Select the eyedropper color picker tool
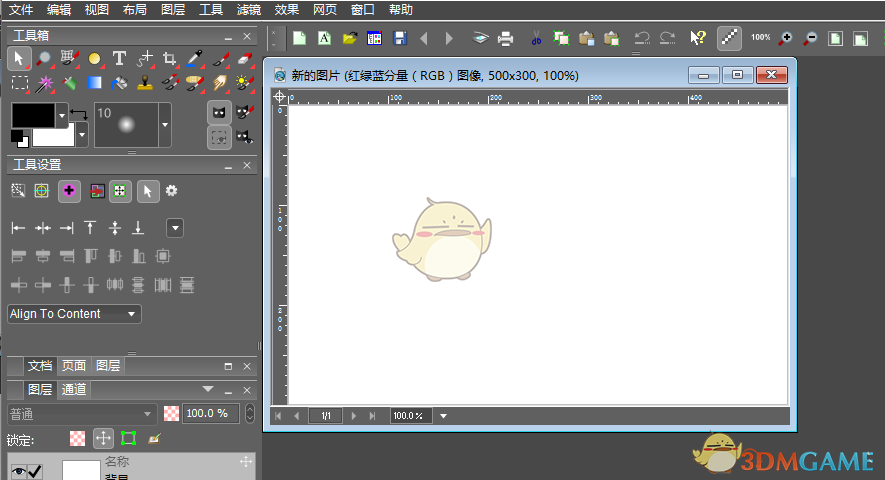This screenshot has width=885, height=480. pos(194,58)
